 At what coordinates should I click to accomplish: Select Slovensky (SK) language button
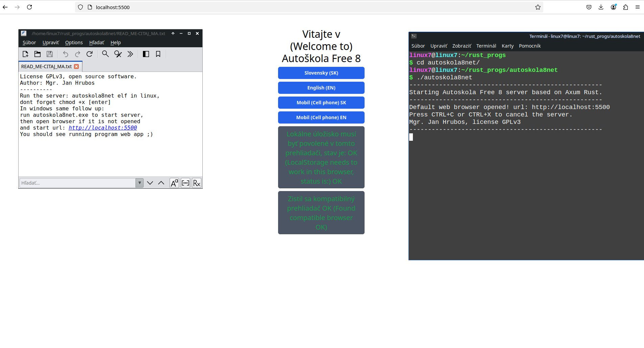pyautogui.click(x=321, y=73)
